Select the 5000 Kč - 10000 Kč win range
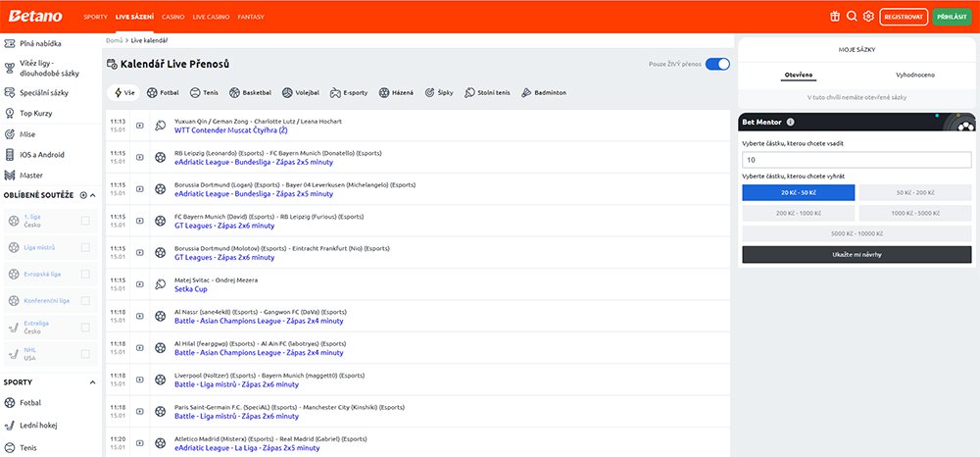This screenshot has width=980, height=457. pyautogui.click(x=857, y=233)
